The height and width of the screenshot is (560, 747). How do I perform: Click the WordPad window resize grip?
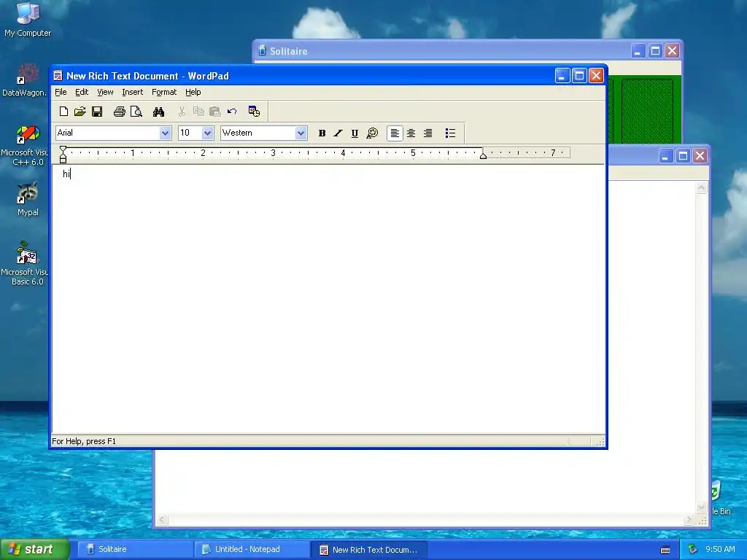(x=600, y=442)
